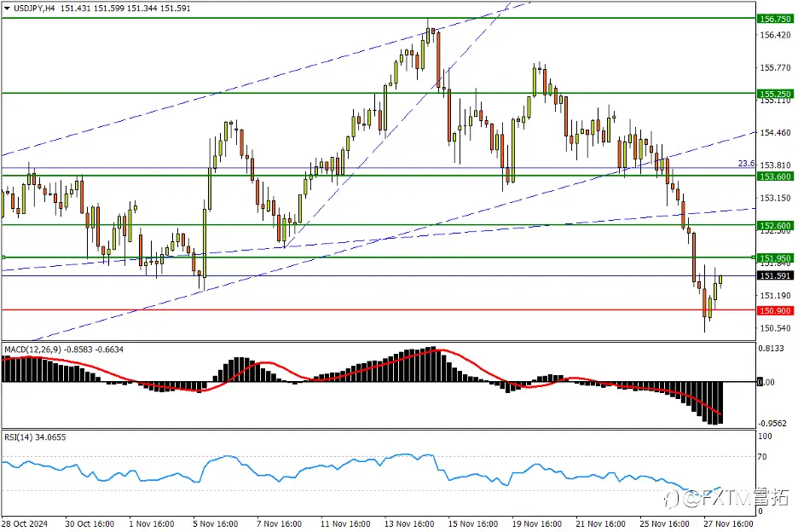Click the 30 Oct 16:00 time label
Image resolution: width=798 pixels, height=532 pixels.
click(x=90, y=523)
